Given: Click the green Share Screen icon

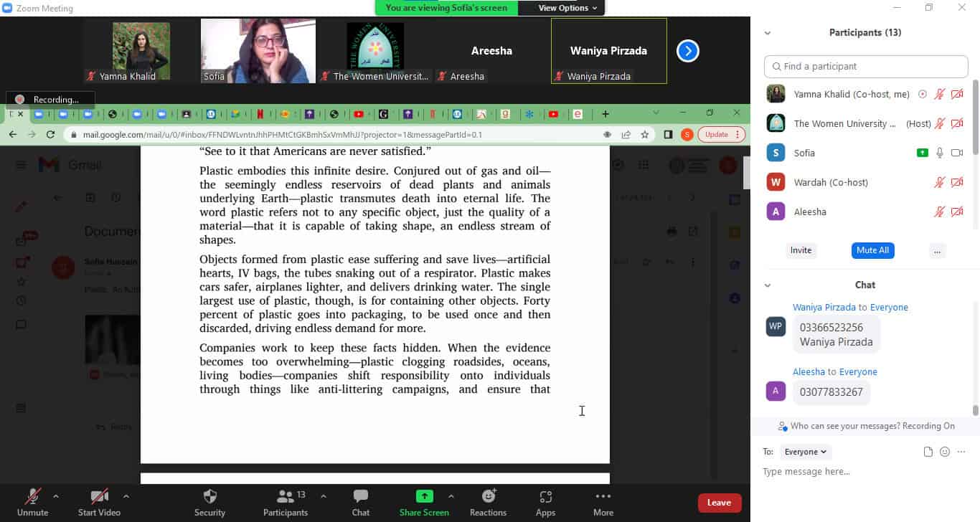Looking at the screenshot, I should tap(424, 496).
